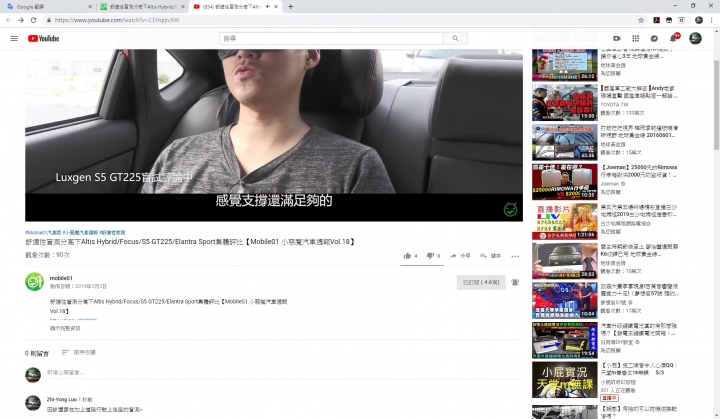The image size is (720, 419).
Task: Click the search magnifier button
Action: click(x=455, y=39)
